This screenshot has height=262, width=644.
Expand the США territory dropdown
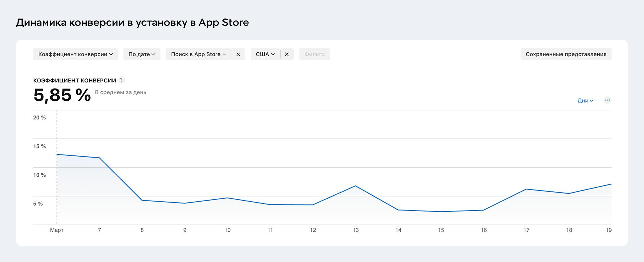pyautogui.click(x=265, y=54)
